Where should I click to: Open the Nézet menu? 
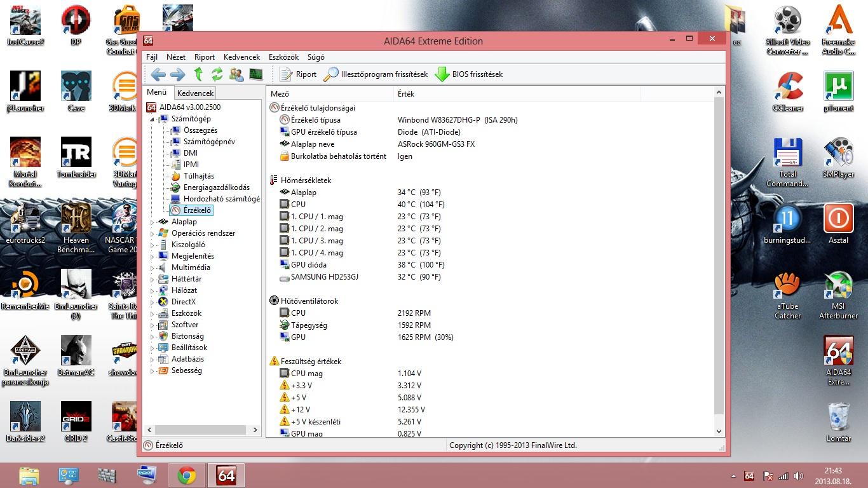tap(176, 57)
